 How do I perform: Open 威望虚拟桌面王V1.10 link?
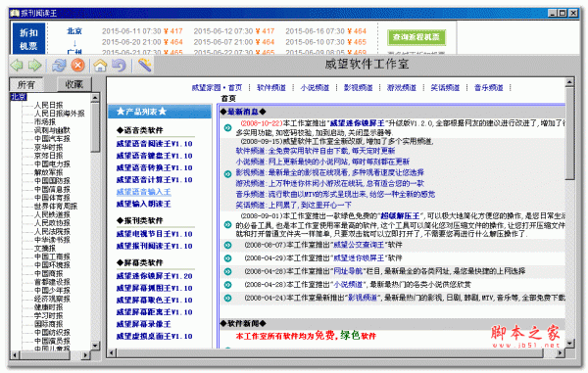click(x=154, y=336)
